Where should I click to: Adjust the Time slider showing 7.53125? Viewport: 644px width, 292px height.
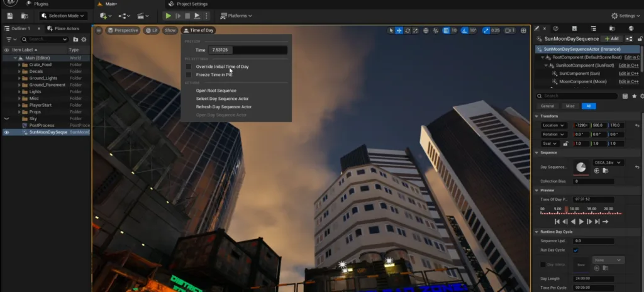[x=247, y=50]
